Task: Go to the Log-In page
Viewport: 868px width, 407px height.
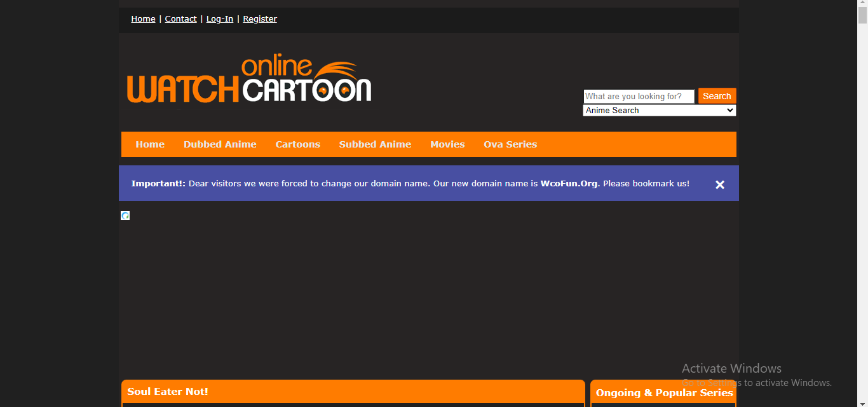Action: 220,19
